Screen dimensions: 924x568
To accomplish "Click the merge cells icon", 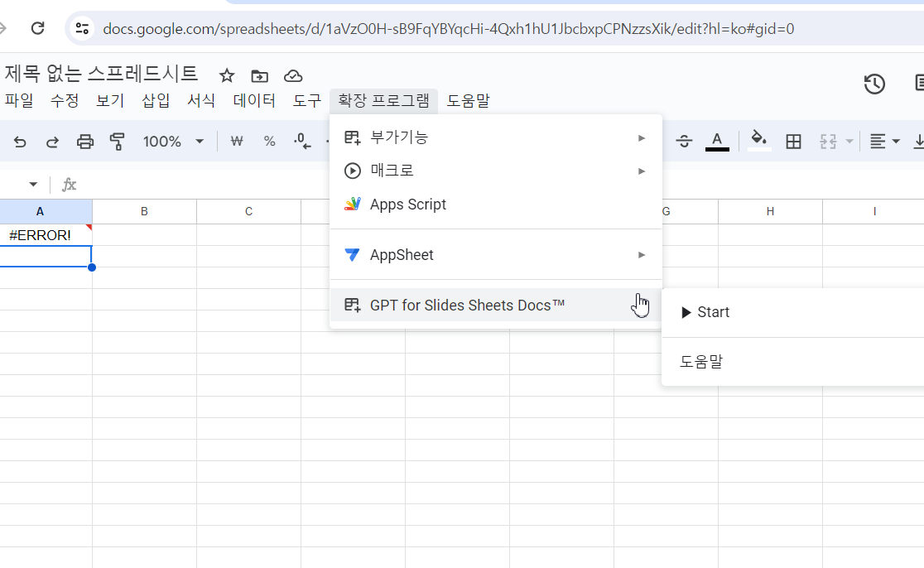I will coord(828,142).
